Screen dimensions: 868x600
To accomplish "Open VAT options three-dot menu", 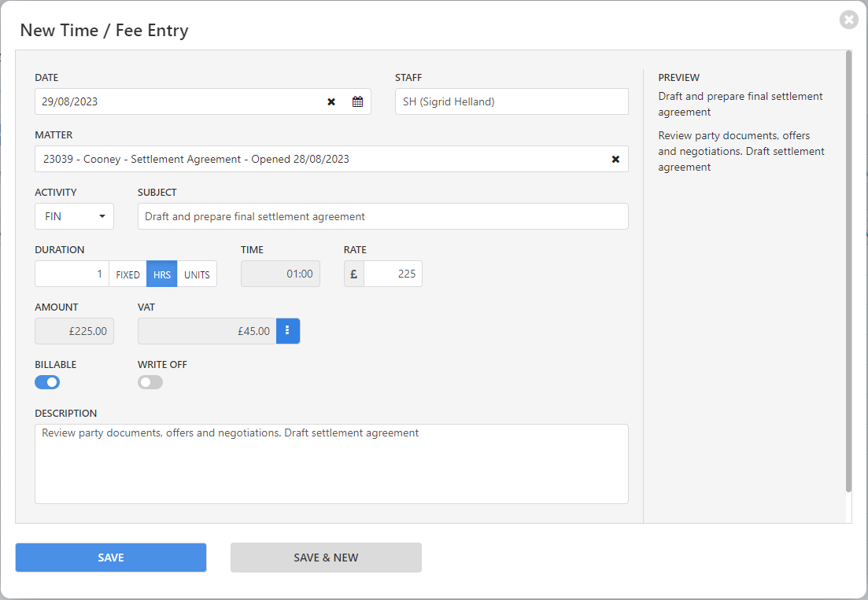I will click(x=287, y=331).
